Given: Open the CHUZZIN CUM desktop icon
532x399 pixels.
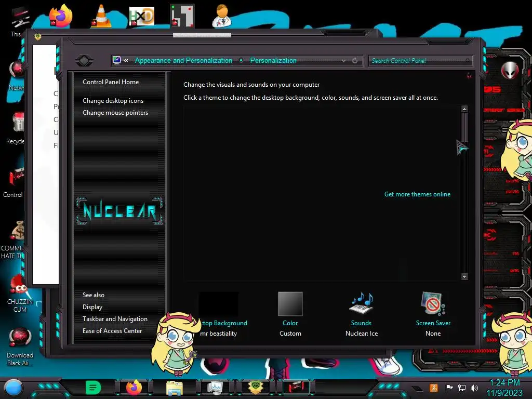Looking at the screenshot, I should (18, 284).
